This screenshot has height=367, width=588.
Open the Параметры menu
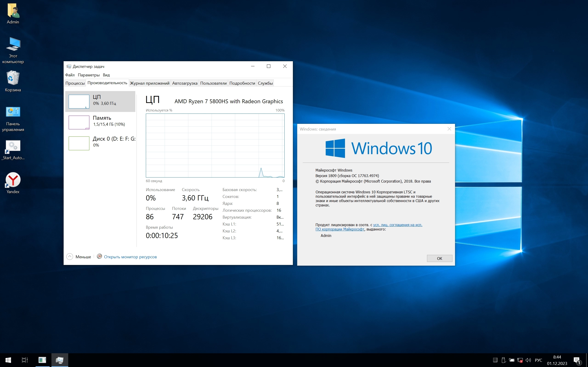(x=89, y=75)
